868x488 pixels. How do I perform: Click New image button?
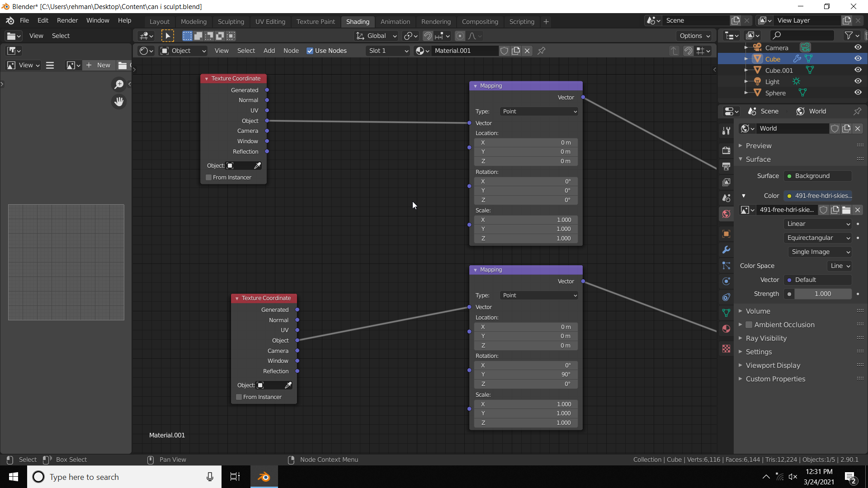coord(99,65)
